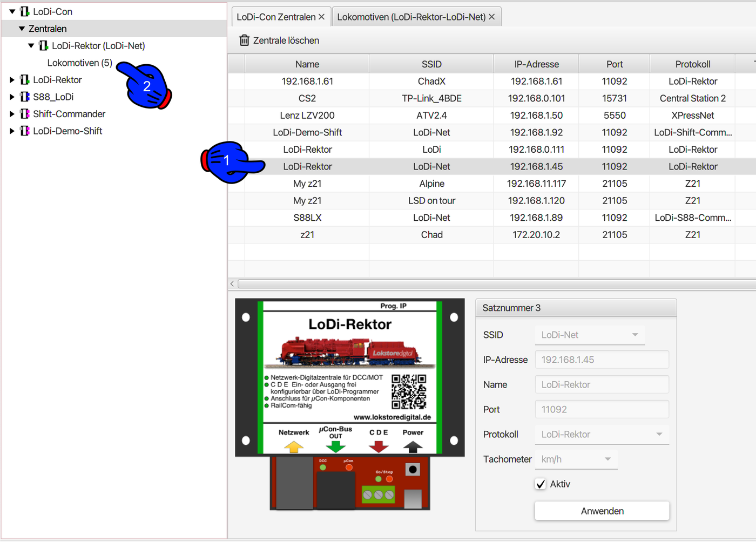The image size is (756, 542).
Task: Close the Lokomotiven (LoDi-Rektor-LoDi-Net) tab
Action: (x=492, y=17)
